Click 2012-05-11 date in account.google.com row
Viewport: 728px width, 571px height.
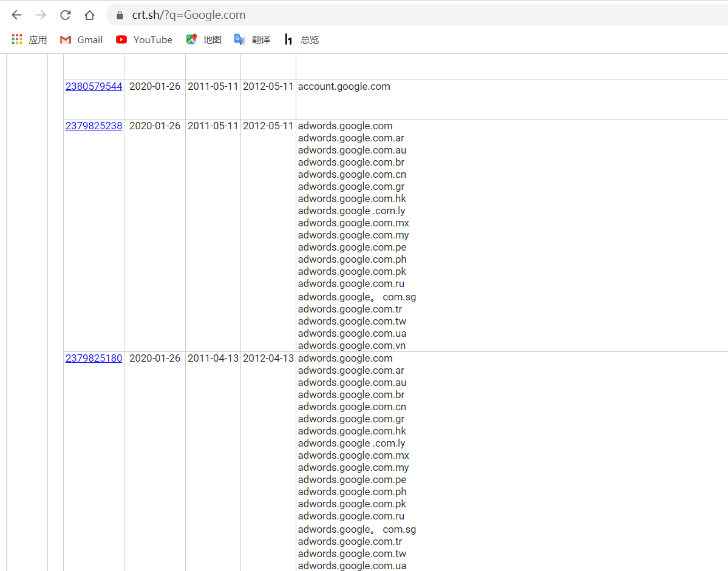click(x=268, y=86)
